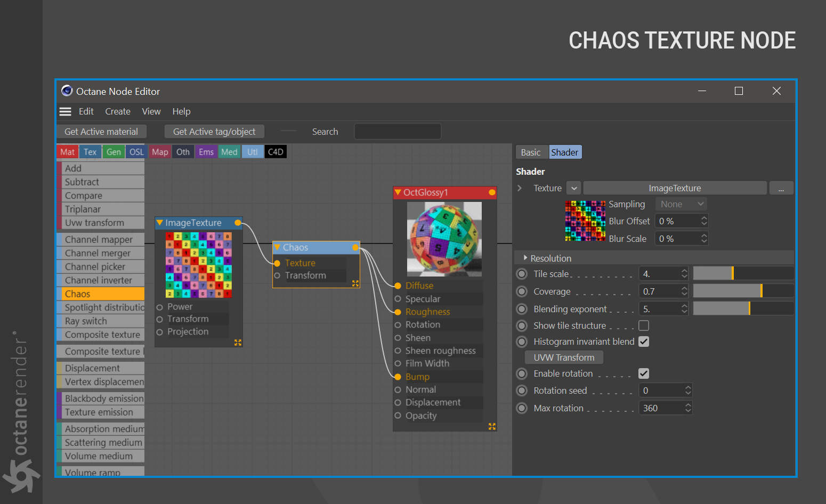Toggle the C4D node category filter
Viewport: 826px width, 504px height.
[276, 152]
